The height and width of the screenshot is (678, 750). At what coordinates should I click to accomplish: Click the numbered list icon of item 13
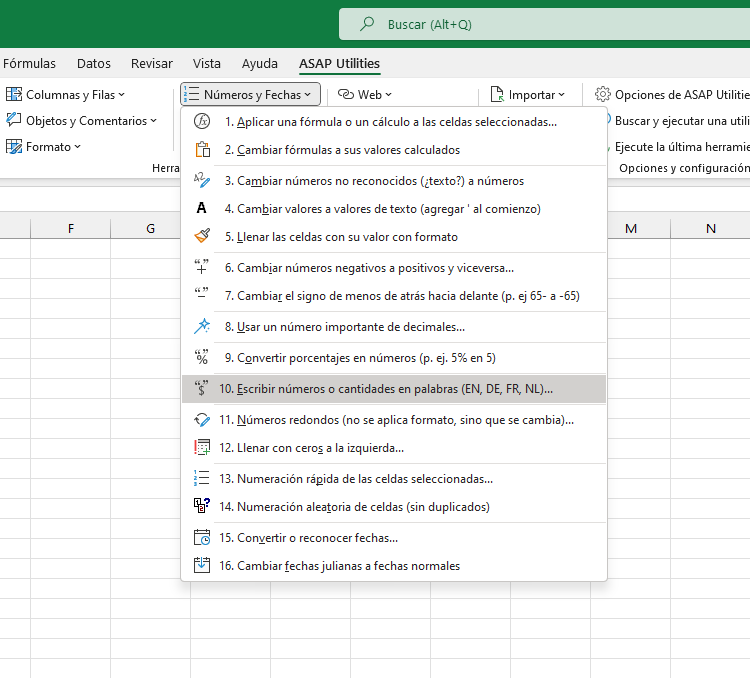pyautogui.click(x=202, y=478)
